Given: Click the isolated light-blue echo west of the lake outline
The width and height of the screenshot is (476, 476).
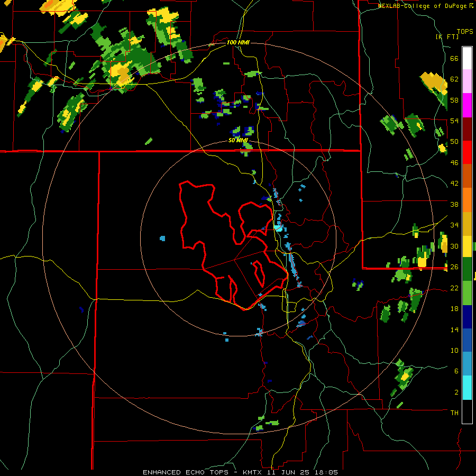Looking at the screenshot, I should click(162, 239).
